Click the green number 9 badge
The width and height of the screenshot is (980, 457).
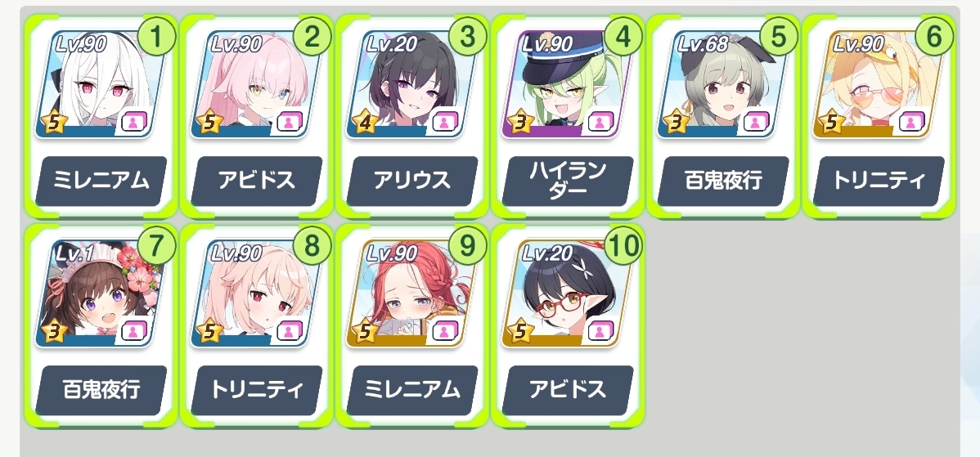468,245
